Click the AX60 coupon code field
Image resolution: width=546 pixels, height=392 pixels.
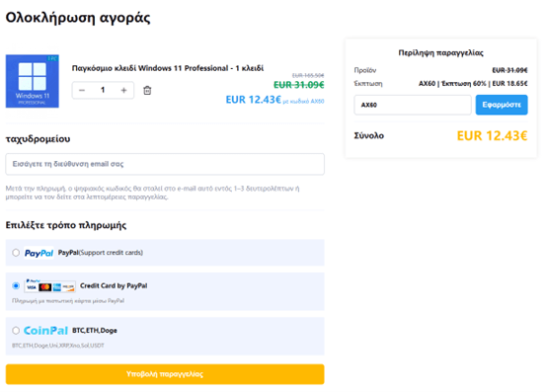tap(413, 105)
